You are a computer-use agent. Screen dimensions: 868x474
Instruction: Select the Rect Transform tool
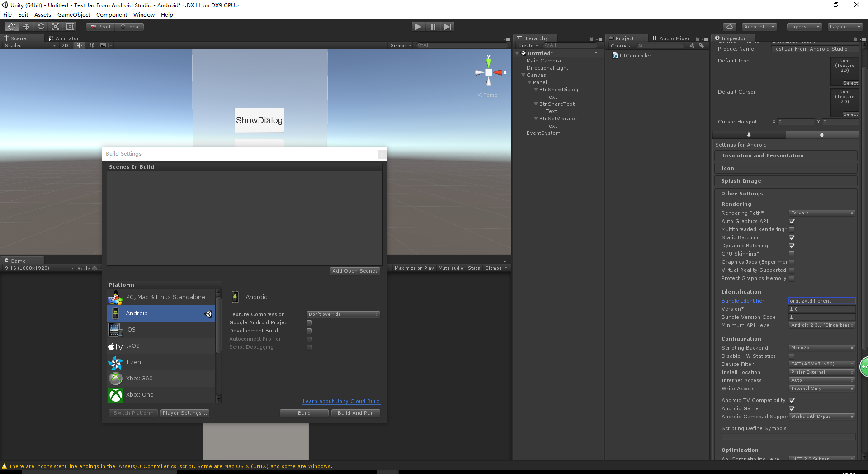(x=70, y=27)
